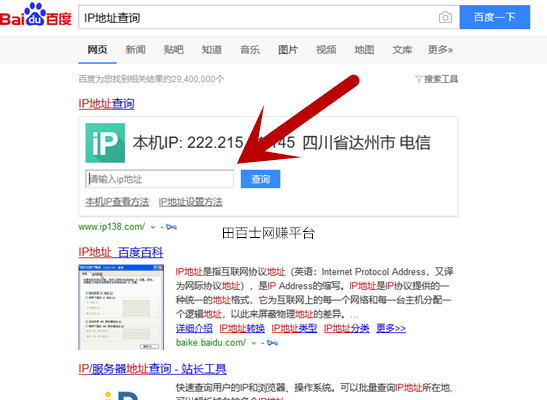Open IP/服务器地址查询 - 站长工具 result
Image resolution: width=547 pixels, height=400 pixels.
(x=152, y=369)
